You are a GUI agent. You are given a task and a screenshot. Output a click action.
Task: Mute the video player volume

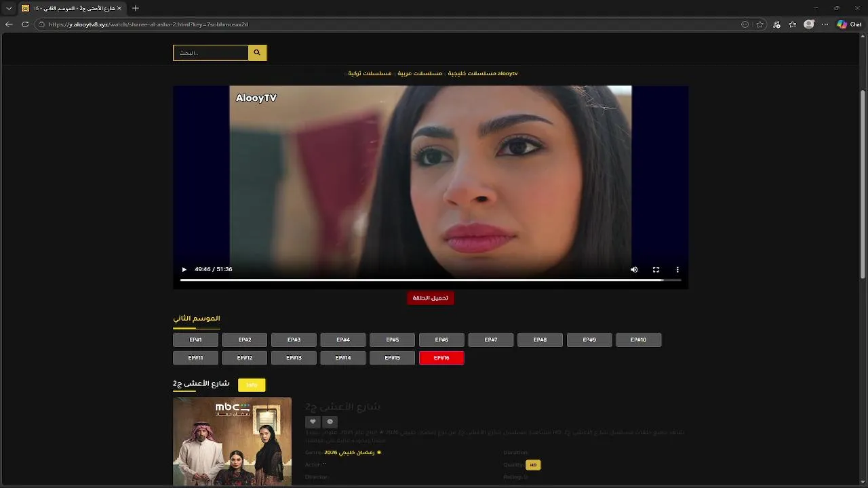tap(634, 270)
